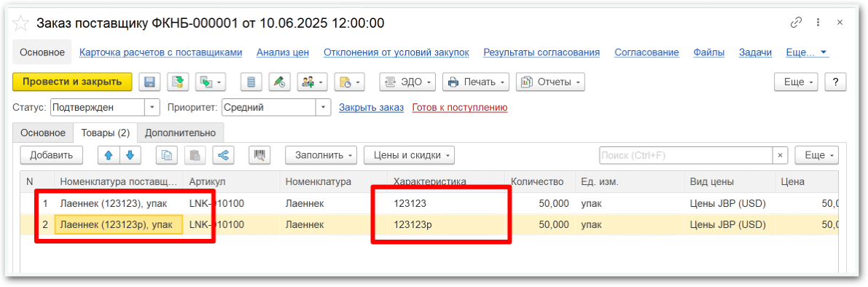Click the floppy disk save icon
Screen dimensions: 868x287
tap(149, 82)
